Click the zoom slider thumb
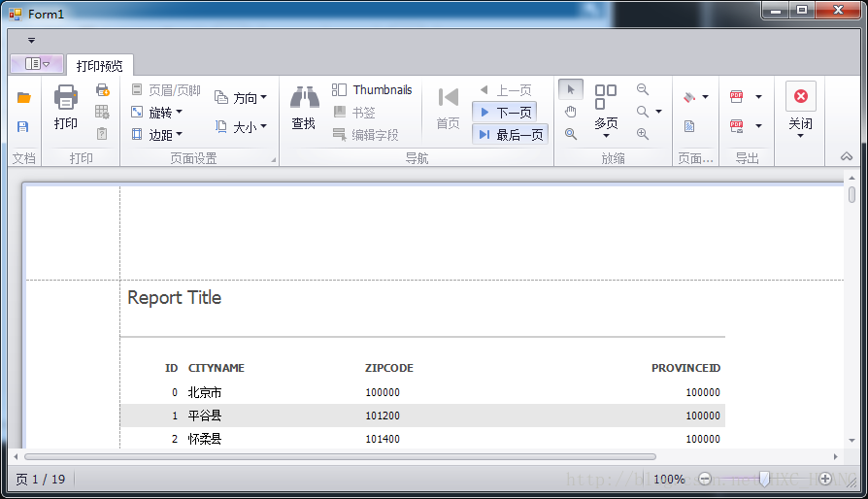The width and height of the screenshot is (868, 499). (764, 479)
